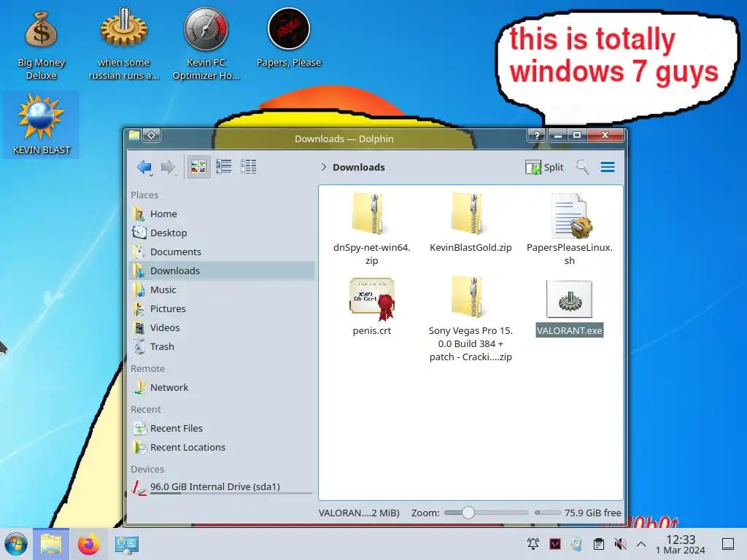This screenshot has height=560, width=747.
Task: Open the blue tray icon left of clipboard
Action: [577, 544]
